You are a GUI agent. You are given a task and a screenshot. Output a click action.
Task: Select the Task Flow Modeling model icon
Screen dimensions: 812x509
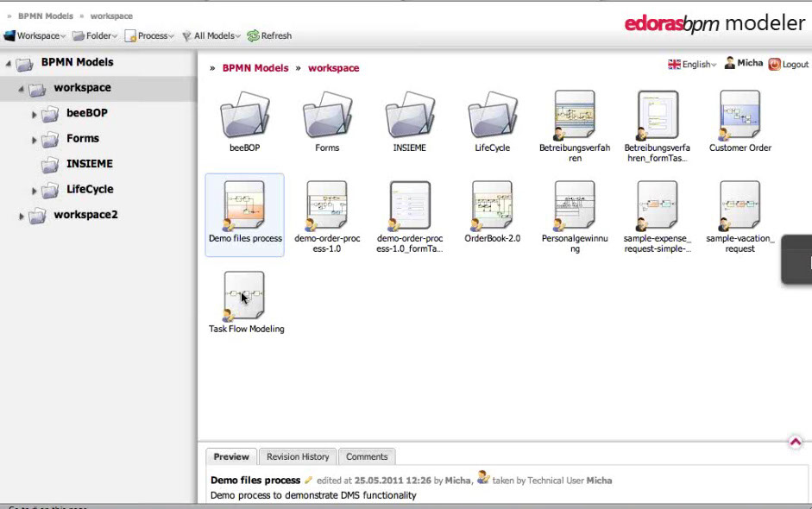[x=244, y=296]
